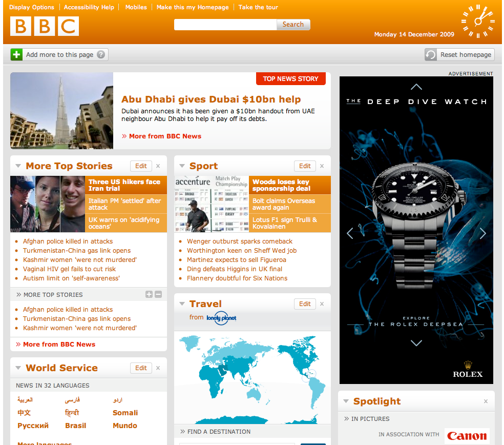Click the BBC analog clock
The height and width of the screenshot is (445, 504).
[478, 22]
